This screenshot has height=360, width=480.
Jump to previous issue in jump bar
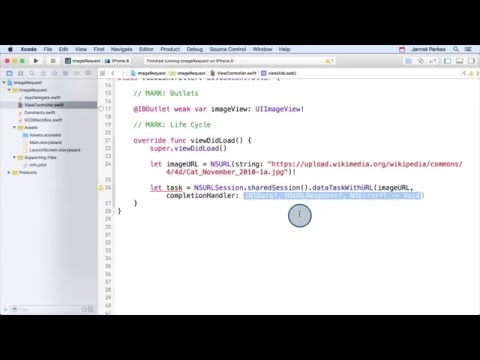coord(464,73)
